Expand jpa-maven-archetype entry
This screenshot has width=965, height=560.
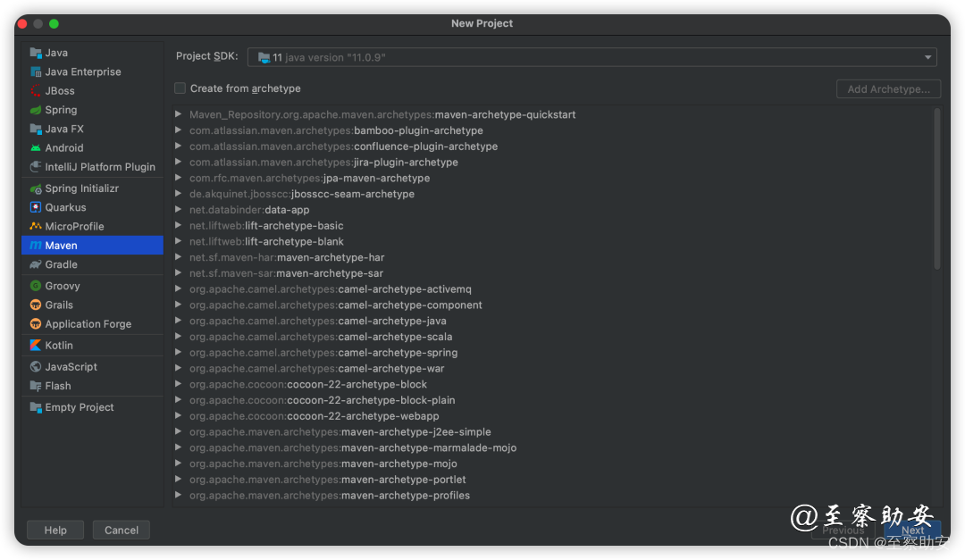pos(178,178)
